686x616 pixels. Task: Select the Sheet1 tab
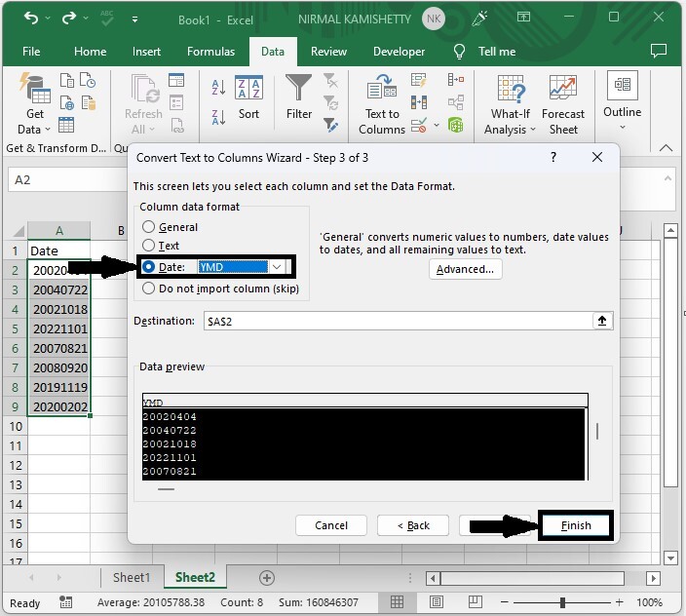[132, 577]
